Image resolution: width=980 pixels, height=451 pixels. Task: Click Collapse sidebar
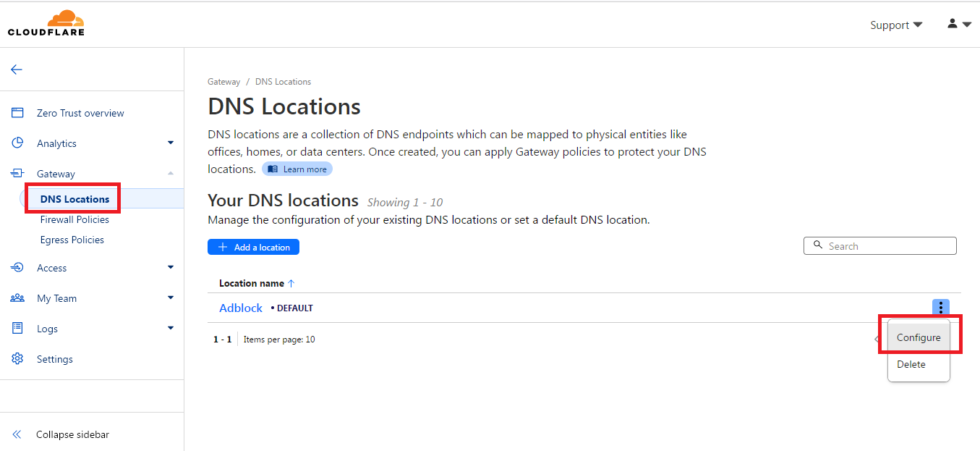(x=72, y=434)
